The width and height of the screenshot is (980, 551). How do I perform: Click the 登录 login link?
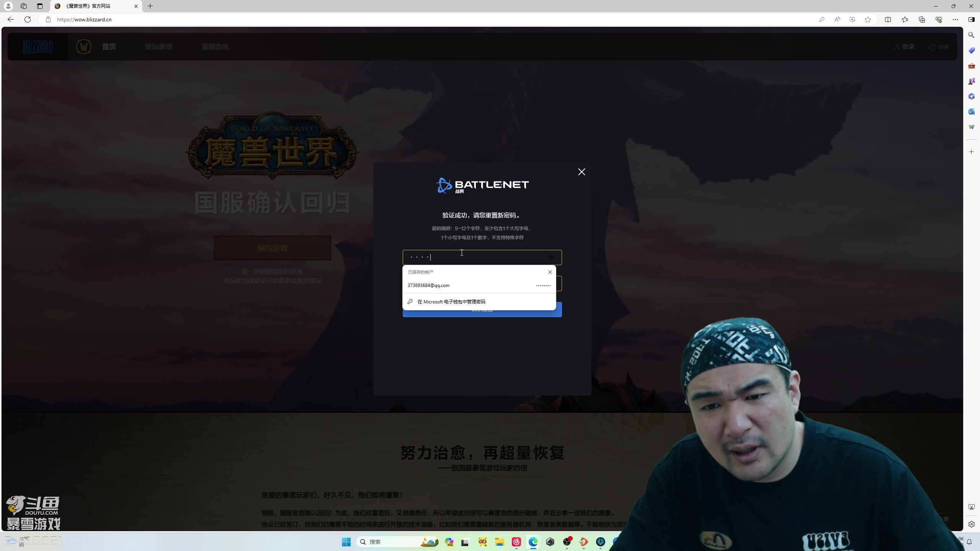pyautogui.click(x=905, y=47)
